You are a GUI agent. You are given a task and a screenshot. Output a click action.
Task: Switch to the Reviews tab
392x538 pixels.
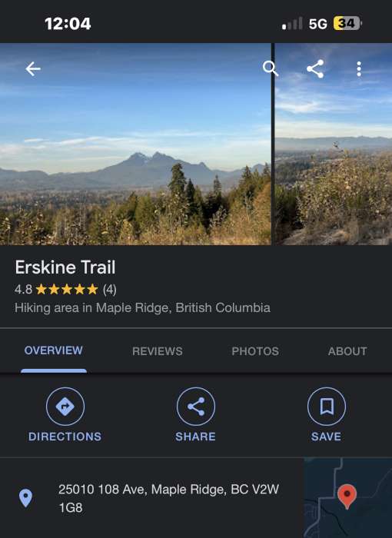pos(158,351)
